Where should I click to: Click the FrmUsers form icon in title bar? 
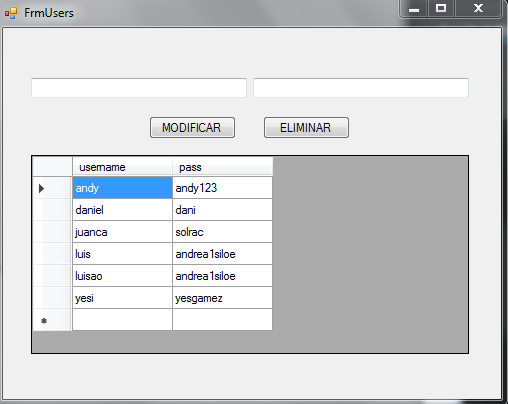[10, 13]
